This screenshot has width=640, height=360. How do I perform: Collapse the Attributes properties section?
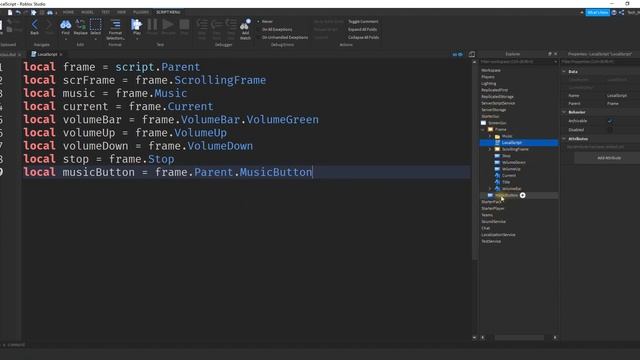[x=564, y=139]
